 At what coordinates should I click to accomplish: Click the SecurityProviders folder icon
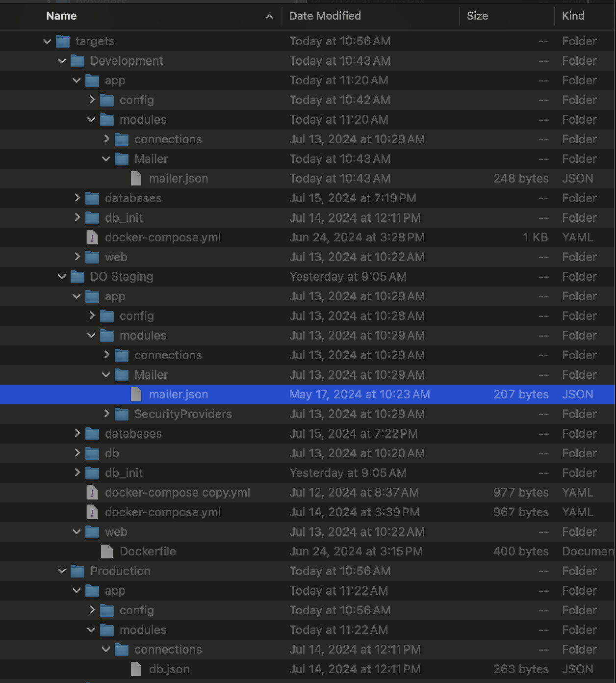tap(122, 414)
